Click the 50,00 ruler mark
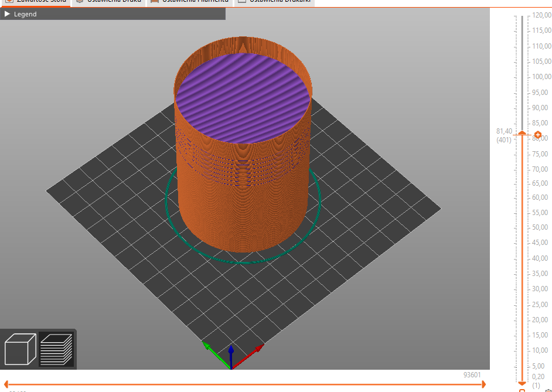Screen dimensions: 552x392 click(540, 227)
